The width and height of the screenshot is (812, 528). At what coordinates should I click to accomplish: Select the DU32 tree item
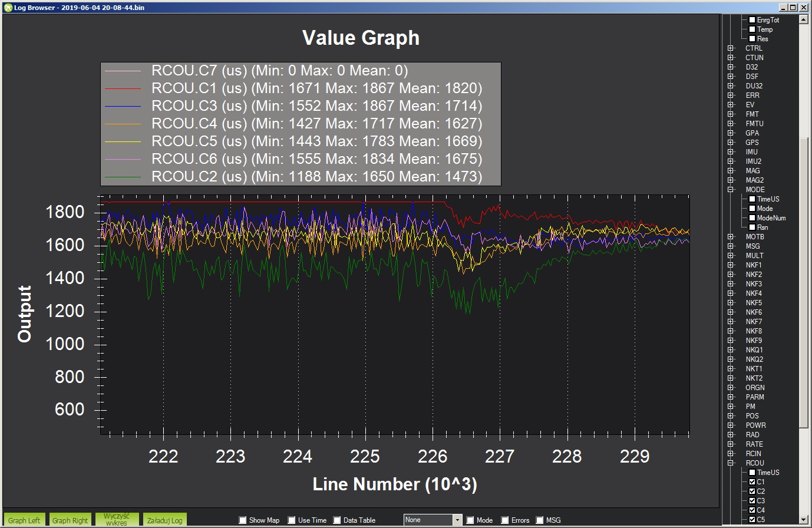click(x=754, y=85)
